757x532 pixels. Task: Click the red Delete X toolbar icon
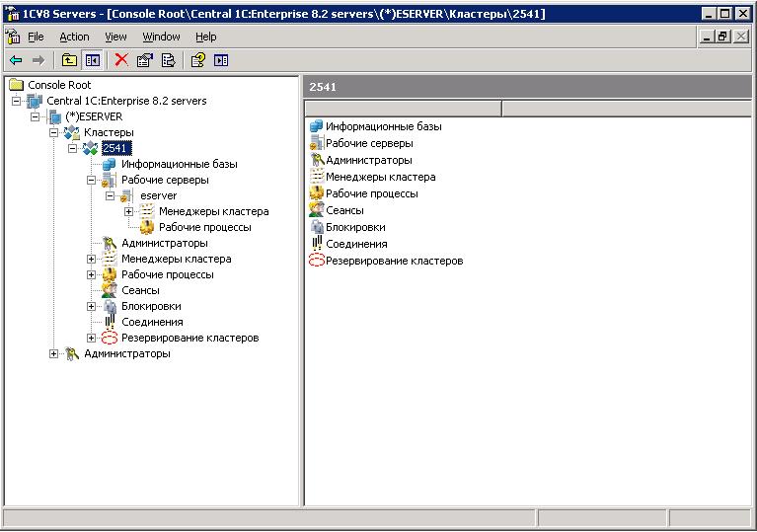click(x=121, y=60)
